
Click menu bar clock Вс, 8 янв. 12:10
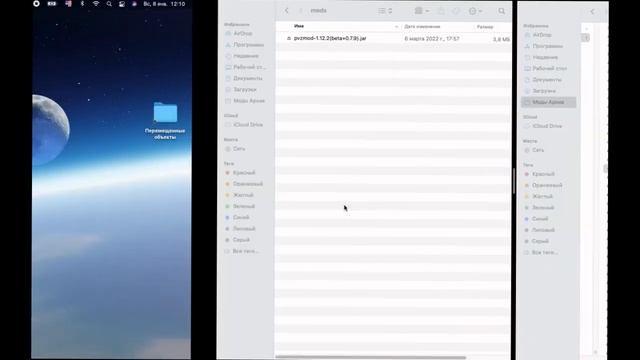[164, 4]
